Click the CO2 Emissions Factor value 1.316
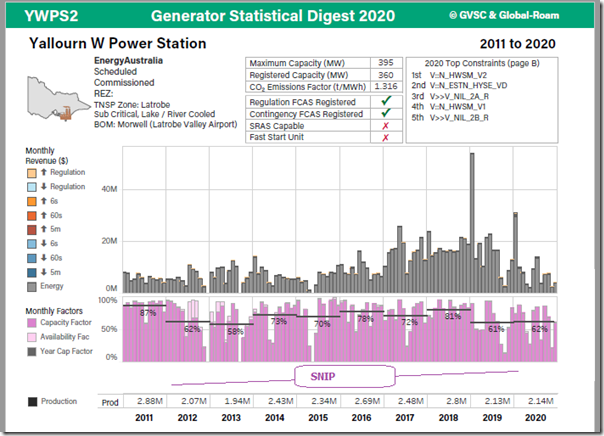 pyautogui.click(x=386, y=87)
